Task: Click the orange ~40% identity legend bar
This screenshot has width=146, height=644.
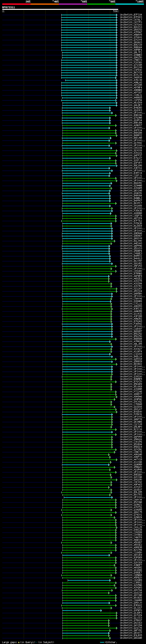Action: click(x=45, y=4)
